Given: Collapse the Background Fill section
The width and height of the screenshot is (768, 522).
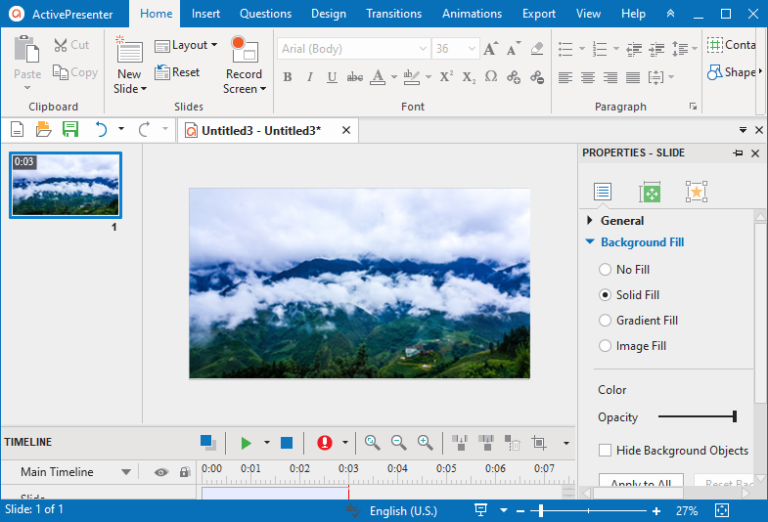Looking at the screenshot, I should (x=590, y=242).
